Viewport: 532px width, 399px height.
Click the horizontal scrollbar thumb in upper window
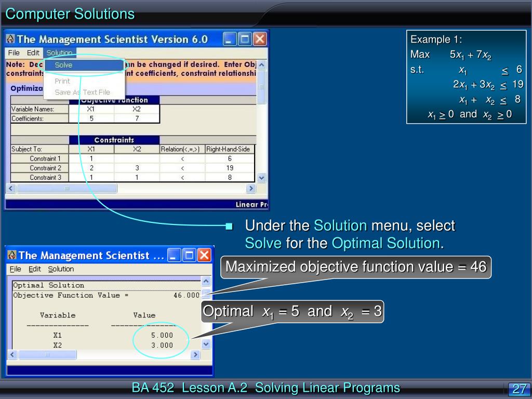[67, 188]
